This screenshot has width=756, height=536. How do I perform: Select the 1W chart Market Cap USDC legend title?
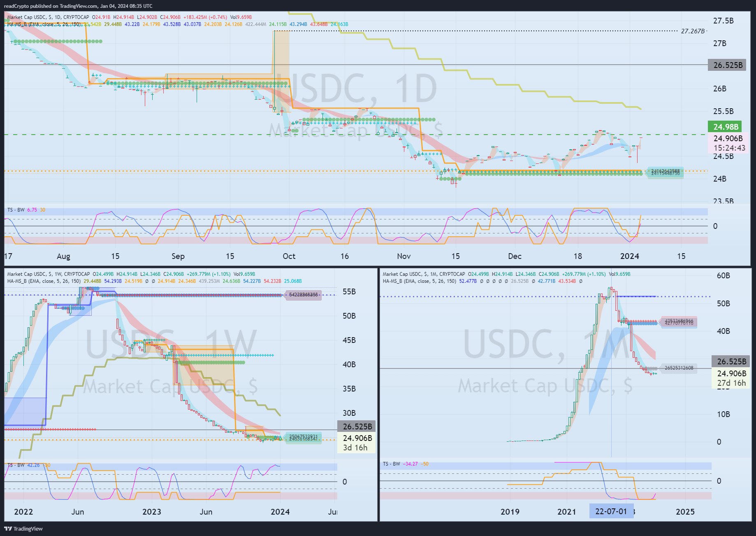click(49, 274)
